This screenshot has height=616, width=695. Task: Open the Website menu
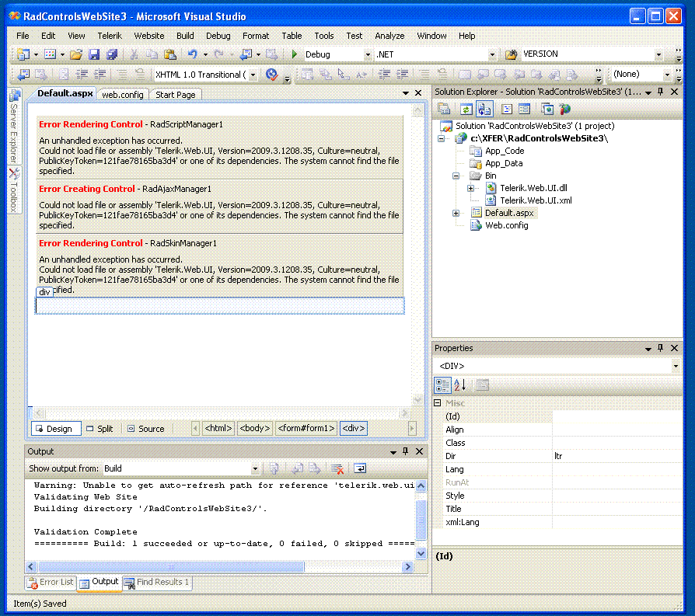pos(149,36)
